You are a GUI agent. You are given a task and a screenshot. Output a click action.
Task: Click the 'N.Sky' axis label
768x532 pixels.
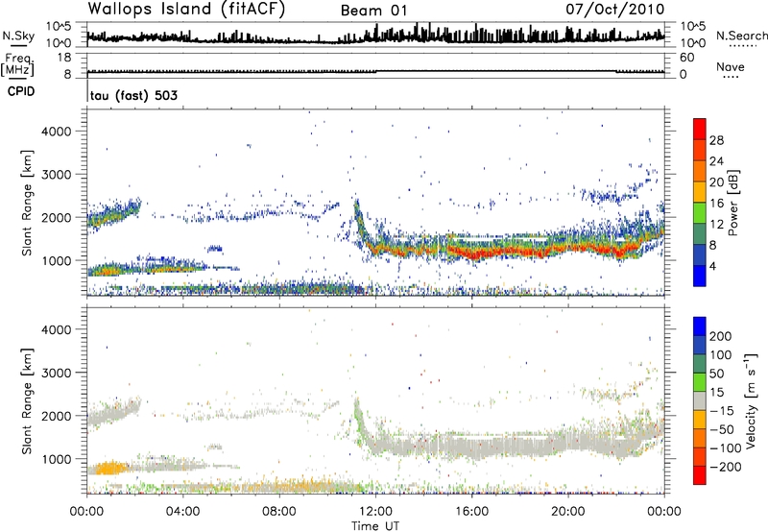coord(18,36)
